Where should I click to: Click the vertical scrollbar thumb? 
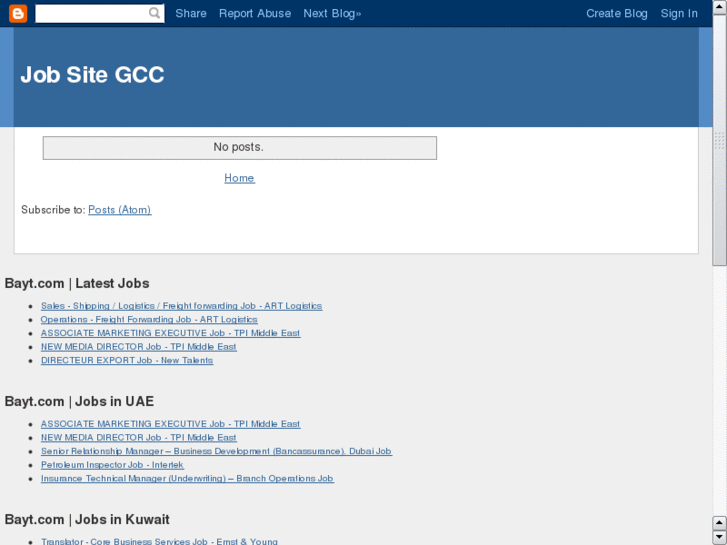coord(720,140)
